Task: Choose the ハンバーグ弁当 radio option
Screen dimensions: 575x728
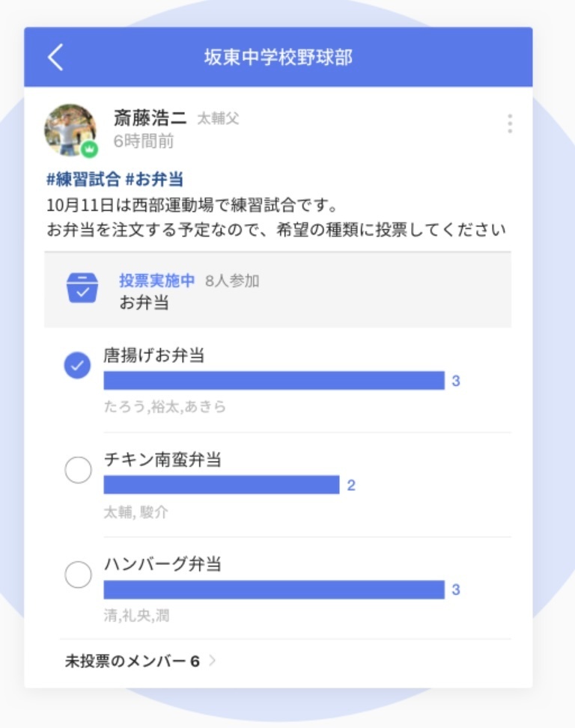Action: [x=78, y=575]
